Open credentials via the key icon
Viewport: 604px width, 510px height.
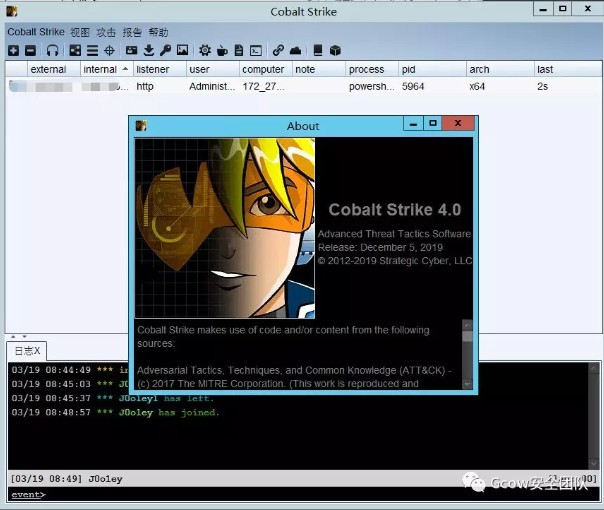(x=165, y=50)
